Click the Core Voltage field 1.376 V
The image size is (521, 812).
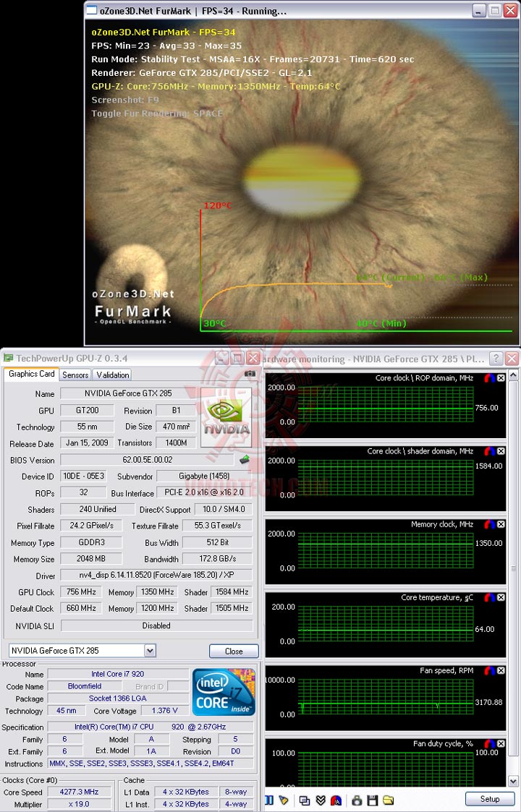(x=164, y=711)
